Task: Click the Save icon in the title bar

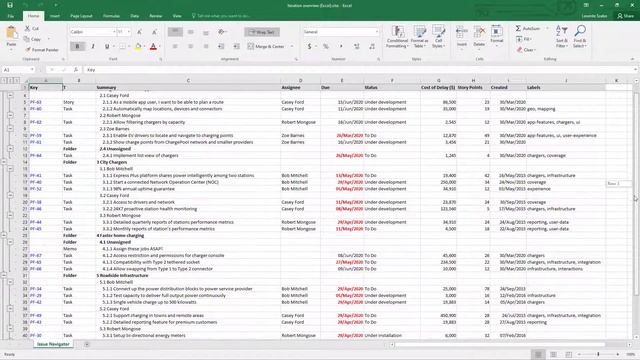Action: [10, 5]
